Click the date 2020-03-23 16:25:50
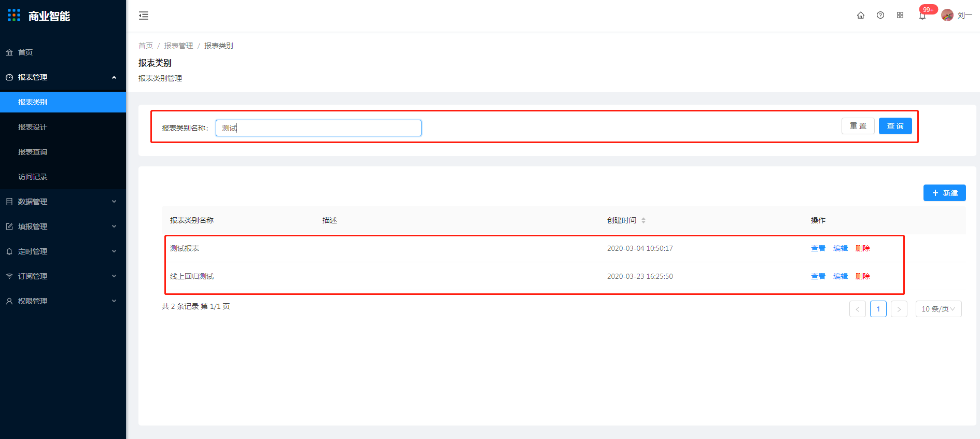This screenshot has width=980, height=439. click(x=640, y=276)
